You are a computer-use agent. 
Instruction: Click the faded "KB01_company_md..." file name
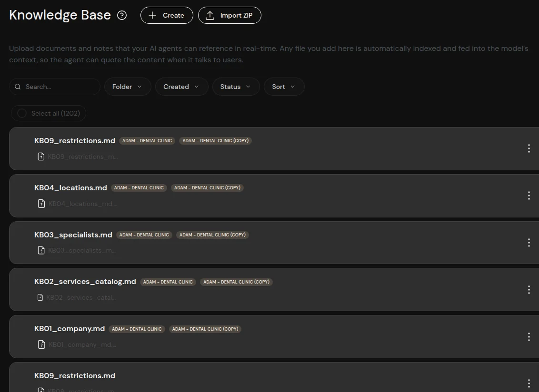pos(82,344)
